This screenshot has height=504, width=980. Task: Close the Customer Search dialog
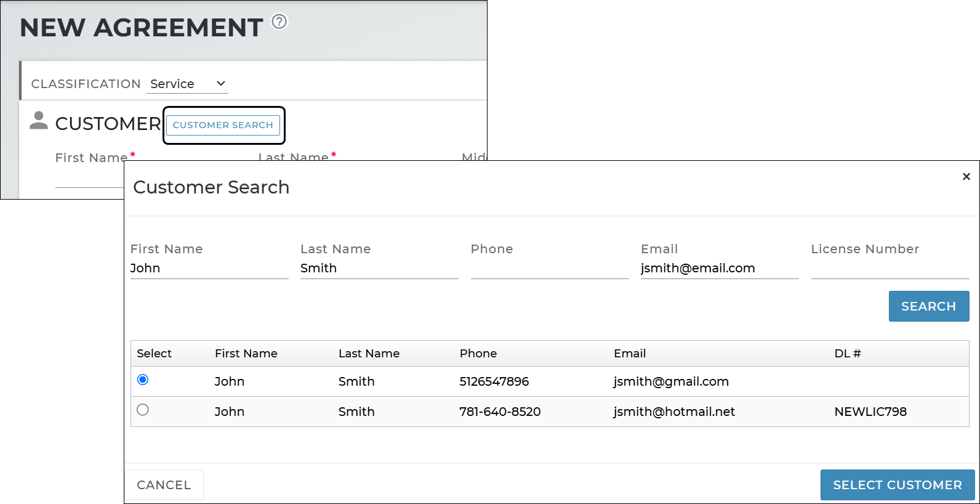coord(966,177)
